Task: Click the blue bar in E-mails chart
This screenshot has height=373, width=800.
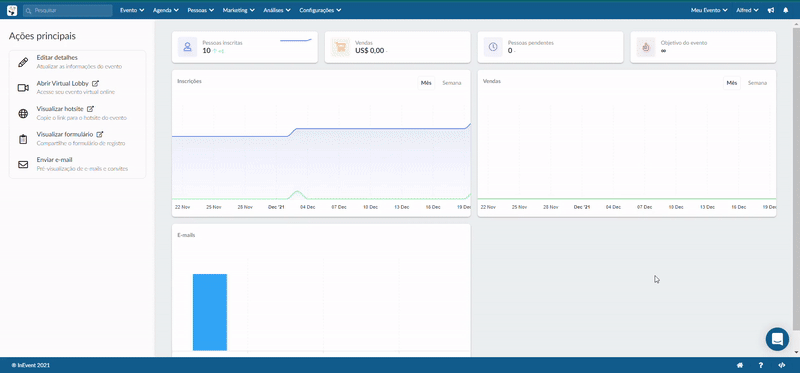Action: [x=210, y=312]
